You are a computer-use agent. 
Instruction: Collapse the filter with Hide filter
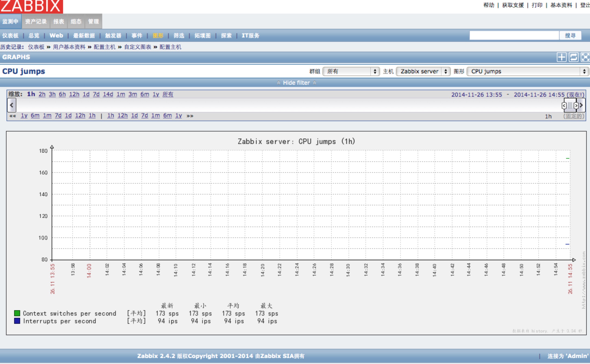coord(296,83)
